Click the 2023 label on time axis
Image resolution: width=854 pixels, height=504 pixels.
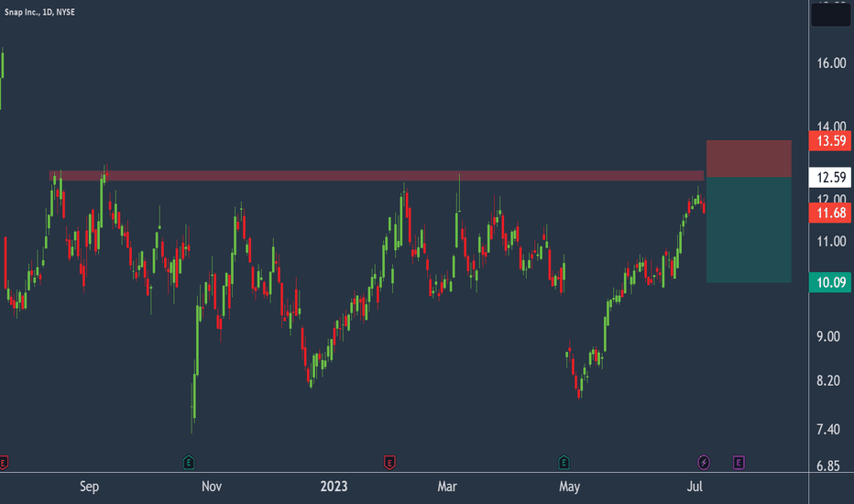(x=334, y=487)
